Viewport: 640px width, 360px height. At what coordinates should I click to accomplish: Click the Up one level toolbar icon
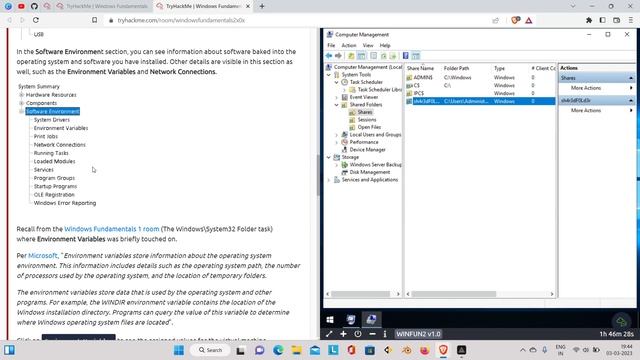[351, 56]
